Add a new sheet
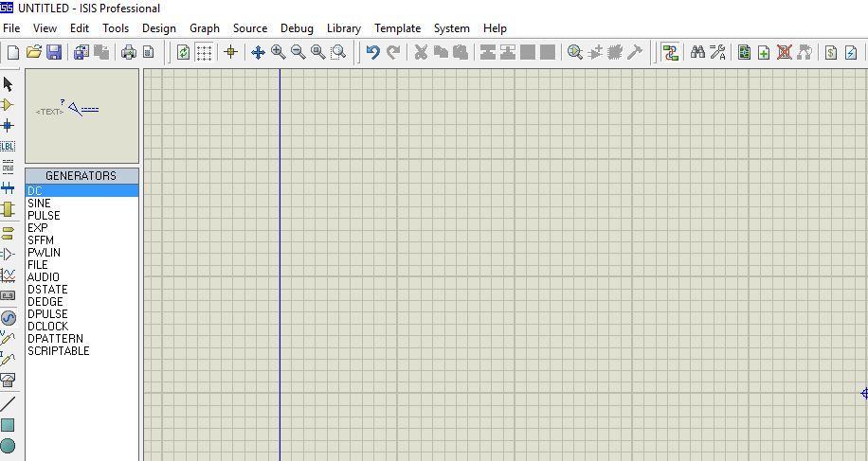The width and height of the screenshot is (868, 461). tap(764, 52)
